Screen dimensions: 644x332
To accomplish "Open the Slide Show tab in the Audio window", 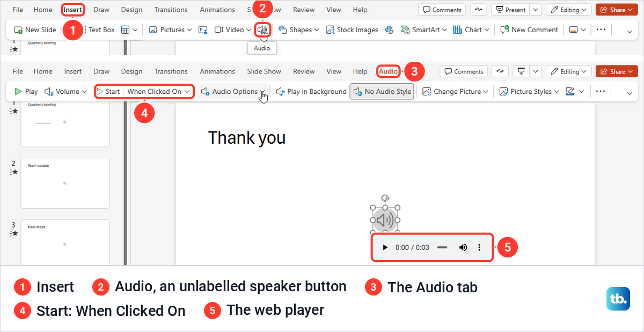I will 264,71.
